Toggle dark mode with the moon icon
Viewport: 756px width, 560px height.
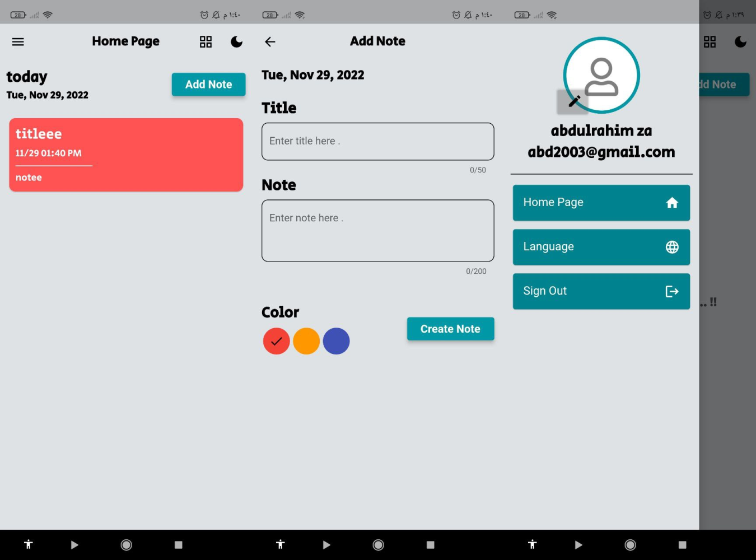[x=236, y=41]
